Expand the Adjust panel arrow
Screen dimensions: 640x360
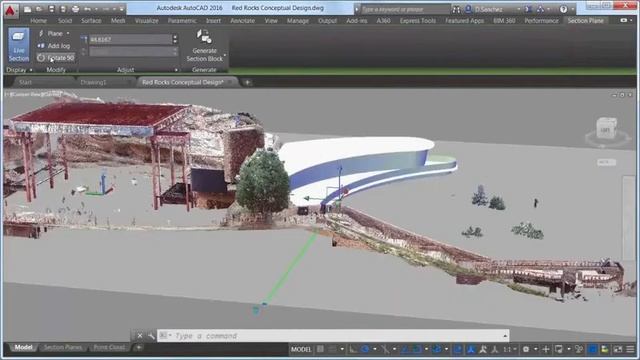[x=176, y=70]
